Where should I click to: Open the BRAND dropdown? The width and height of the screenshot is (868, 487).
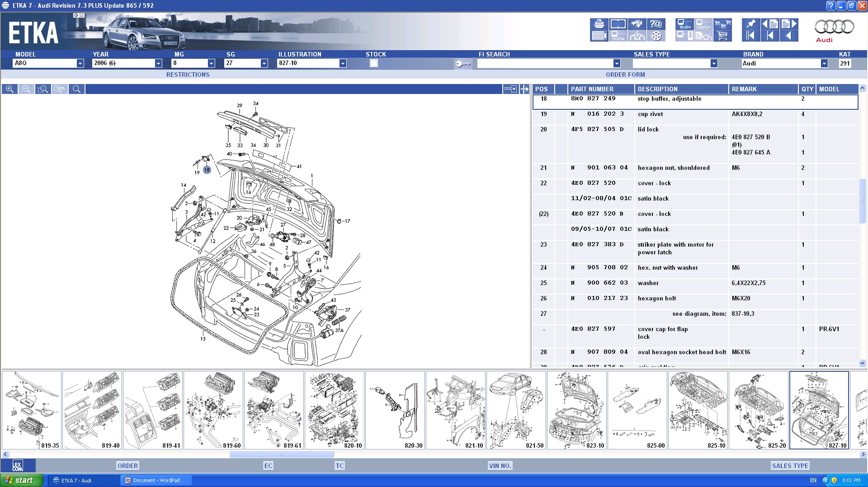(824, 63)
